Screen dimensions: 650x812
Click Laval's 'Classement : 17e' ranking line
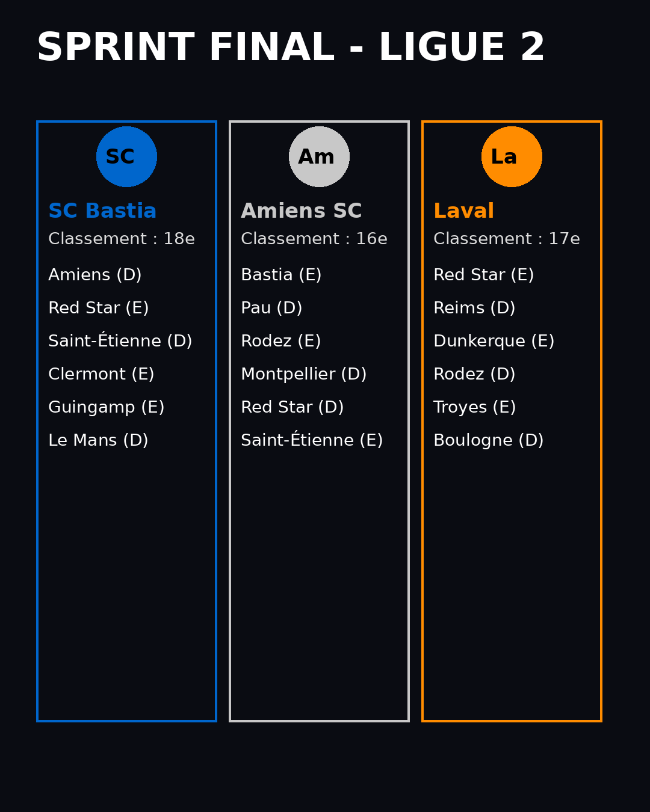(x=507, y=239)
